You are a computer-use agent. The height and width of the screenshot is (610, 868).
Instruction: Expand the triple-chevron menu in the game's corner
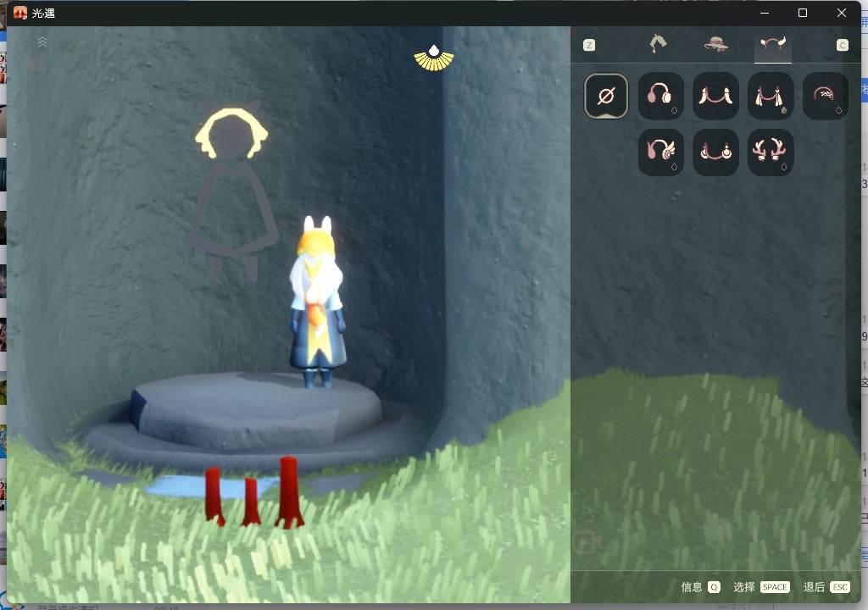42,42
